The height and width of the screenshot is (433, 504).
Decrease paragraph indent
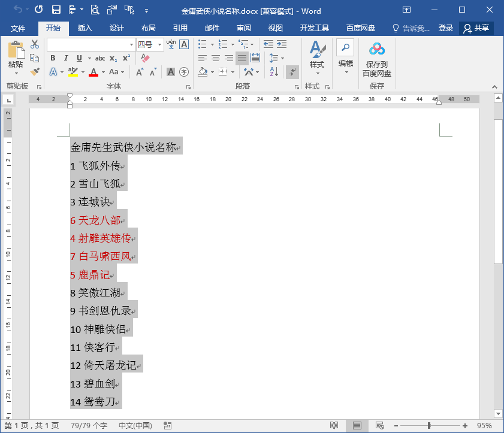click(268, 44)
